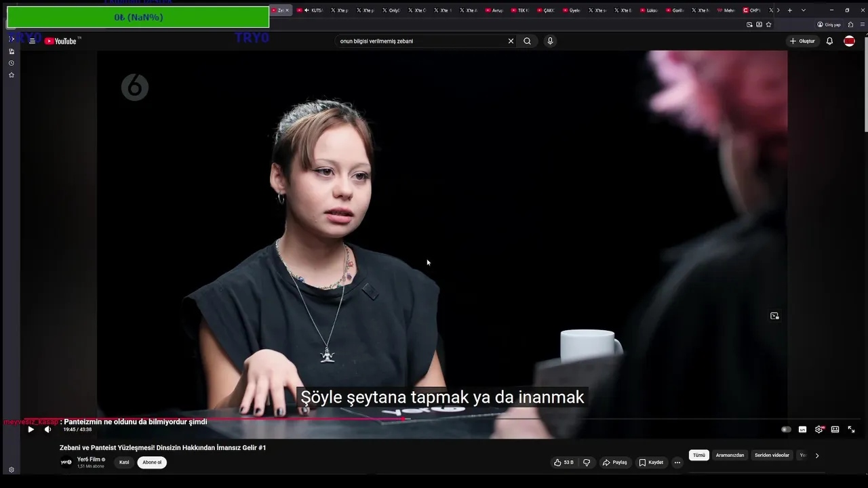Clear the search box with the X

point(511,41)
